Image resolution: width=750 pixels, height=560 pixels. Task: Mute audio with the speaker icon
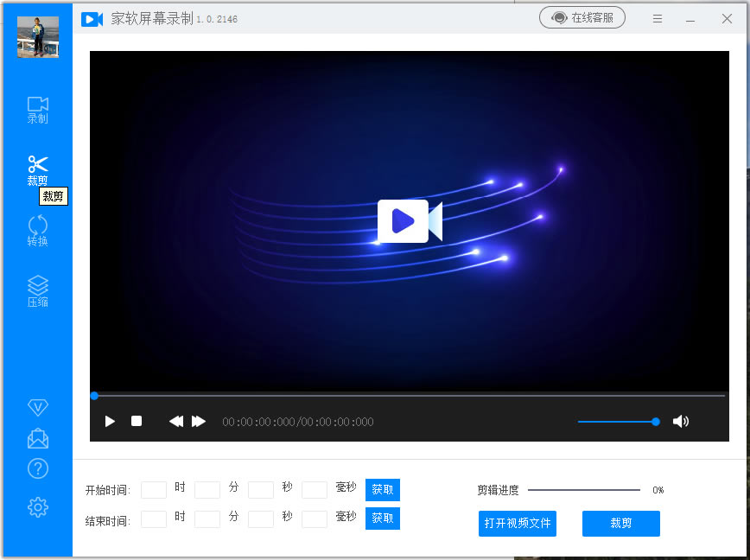[682, 422]
